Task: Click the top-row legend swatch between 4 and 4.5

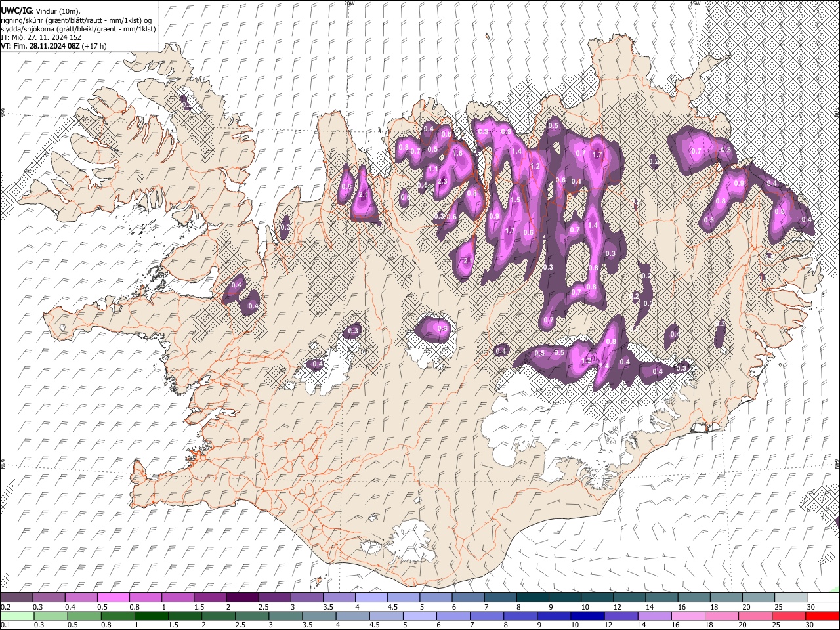Action: point(371,597)
